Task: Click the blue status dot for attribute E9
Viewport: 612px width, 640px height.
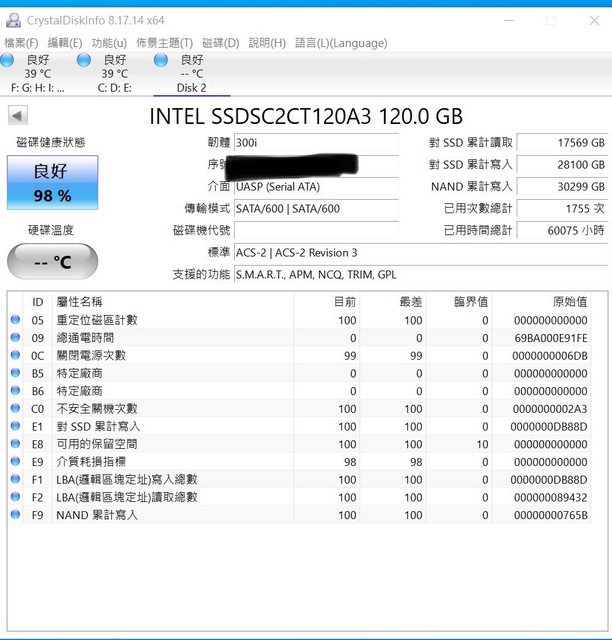Action: [x=15, y=462]
